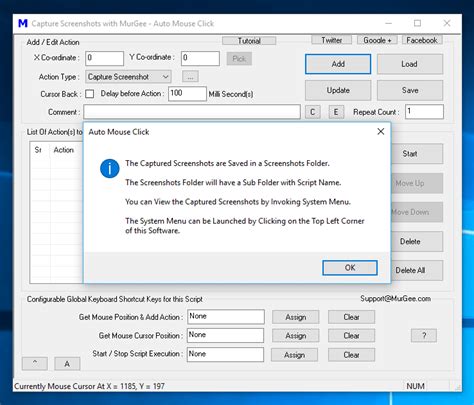The width and height of the screenshot is (474, 405).
Task: Clear shortcut for Get Mouse Cursor Position
Action: 351,336
